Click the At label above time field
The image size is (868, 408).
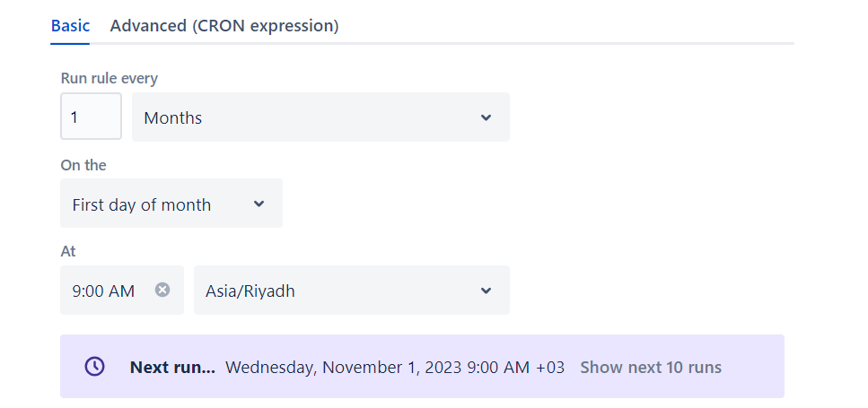pyautogui.click(x=67, y=251)
